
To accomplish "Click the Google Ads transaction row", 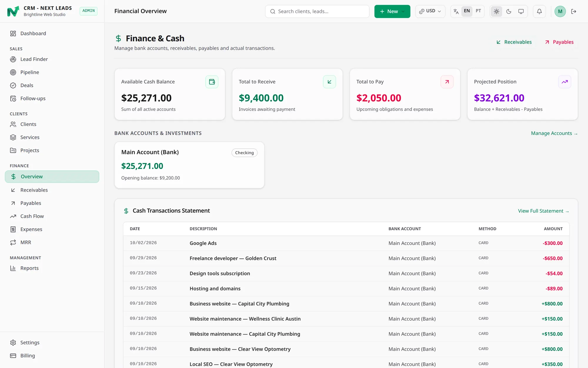I will point(346,243).
